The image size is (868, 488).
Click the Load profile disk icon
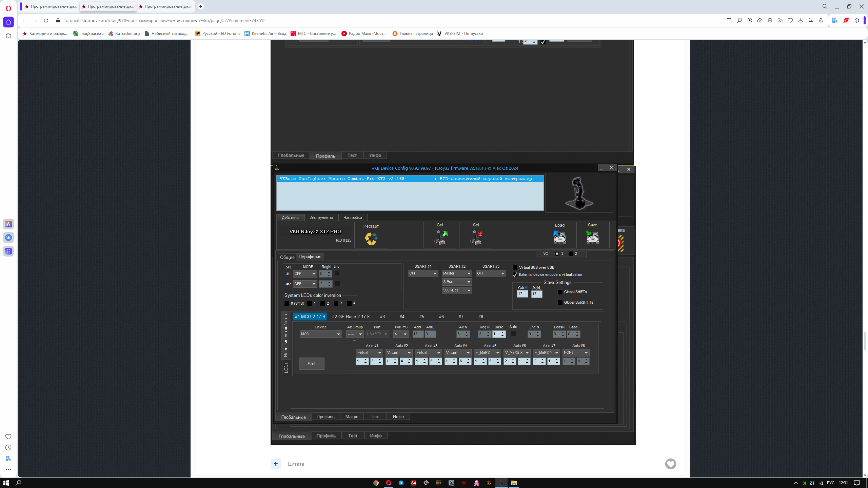(x=559, y=237)
